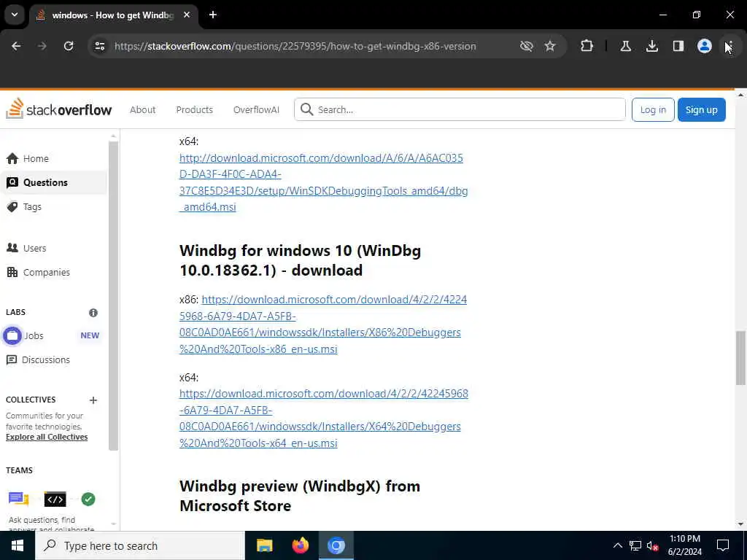Open the Chrome three-dot menu

[x=729, y=46]
